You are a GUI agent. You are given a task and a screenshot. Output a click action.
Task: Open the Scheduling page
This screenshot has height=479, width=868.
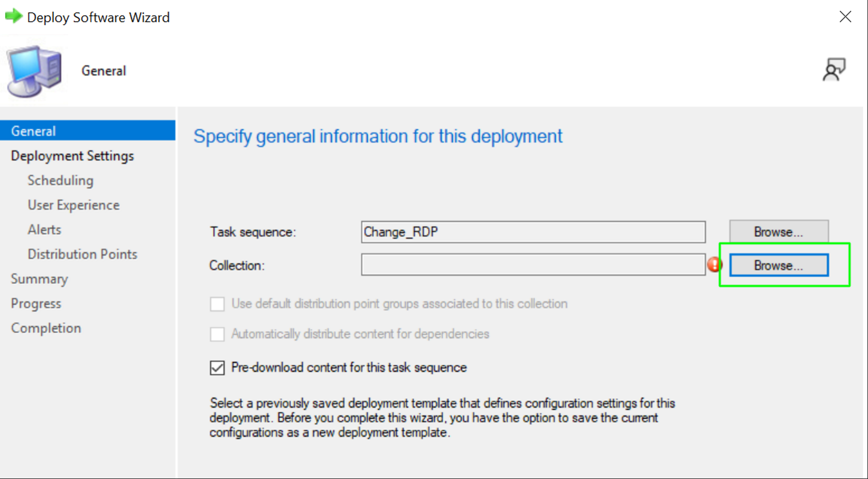tap(61, 180)
